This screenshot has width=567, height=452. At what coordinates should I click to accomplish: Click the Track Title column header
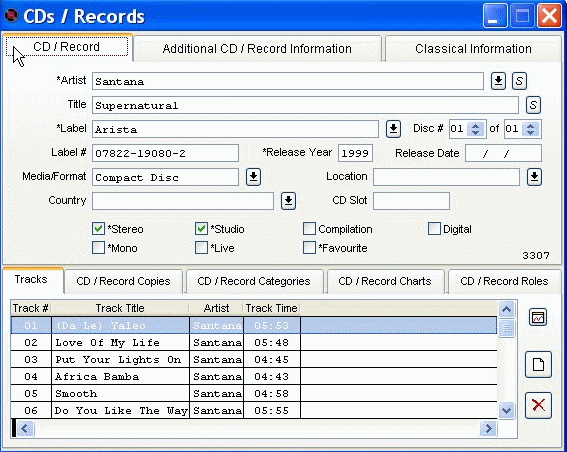click(120, 308)
